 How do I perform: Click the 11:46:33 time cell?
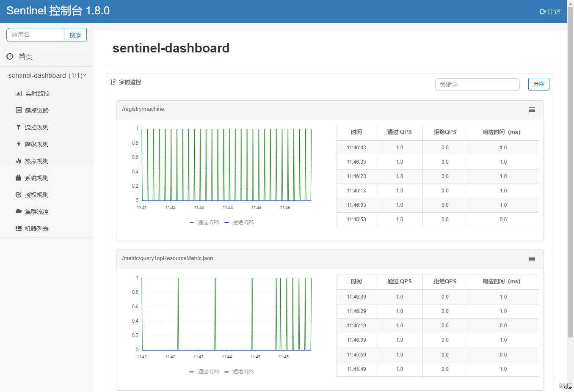click(x=356, y=162)
